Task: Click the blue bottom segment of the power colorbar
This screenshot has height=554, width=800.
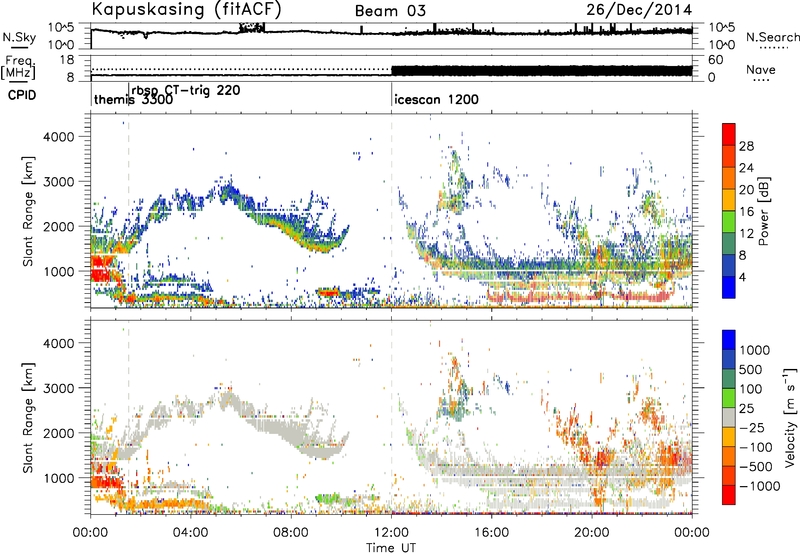Action: (x=729, y=287)
